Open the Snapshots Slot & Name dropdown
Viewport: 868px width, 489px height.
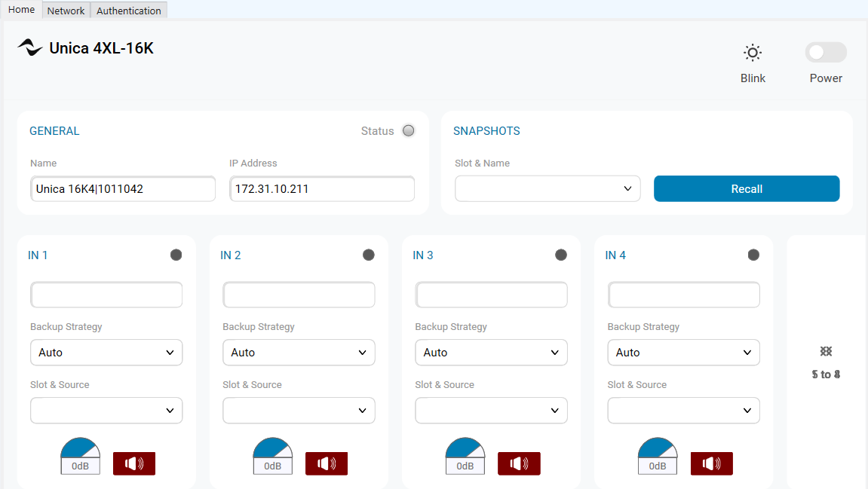[547, 188]
